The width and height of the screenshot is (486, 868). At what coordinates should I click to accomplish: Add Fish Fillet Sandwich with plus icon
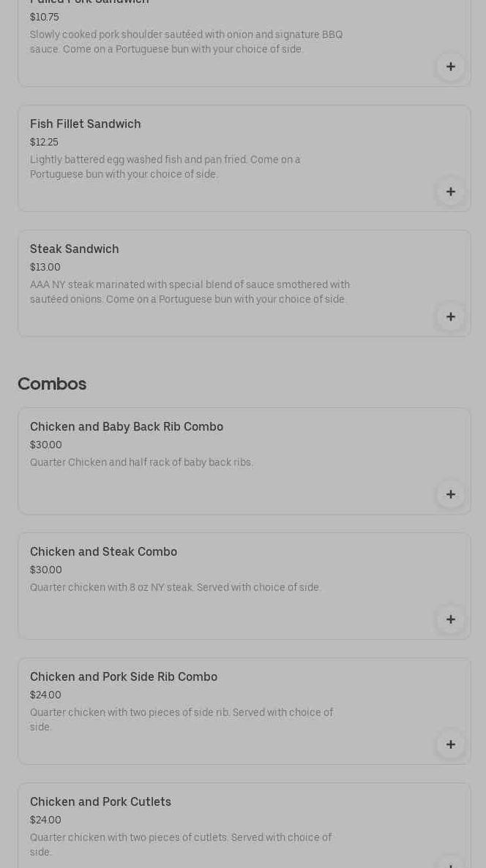tap(450, 192)
